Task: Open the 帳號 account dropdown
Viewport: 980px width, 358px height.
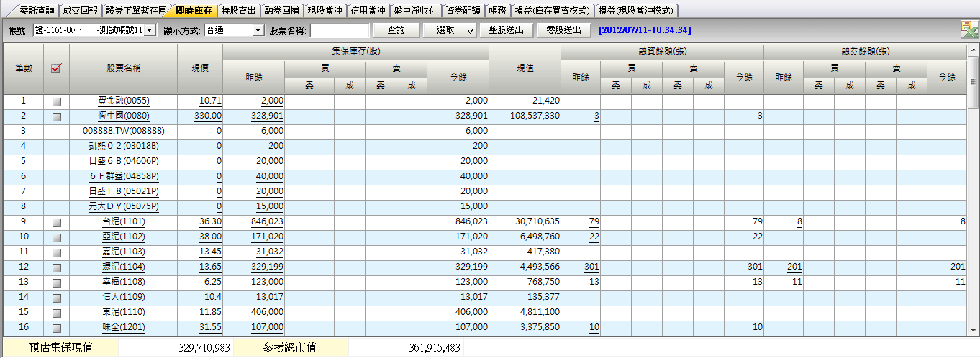Action: point(149,30)
